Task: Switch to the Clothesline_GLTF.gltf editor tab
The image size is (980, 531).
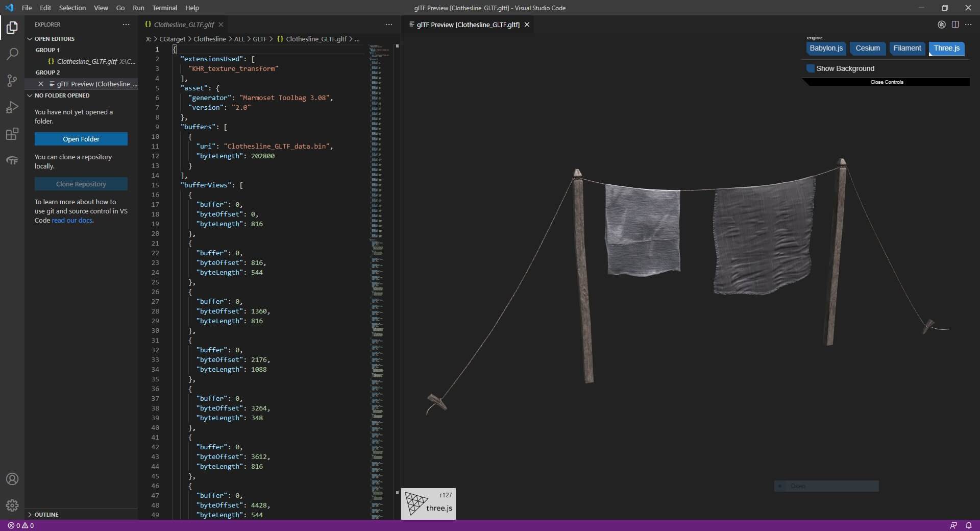Action: pyautogui.click(x=184, y=25)
